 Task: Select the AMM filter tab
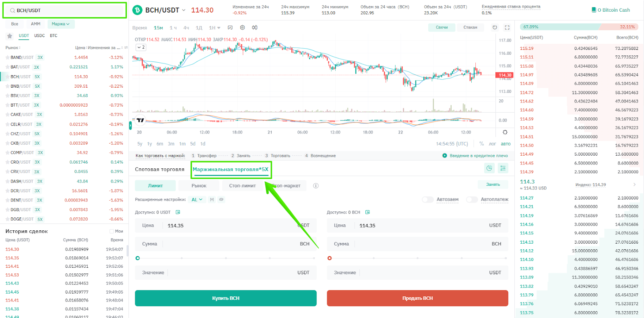click(x=36, y=24)
